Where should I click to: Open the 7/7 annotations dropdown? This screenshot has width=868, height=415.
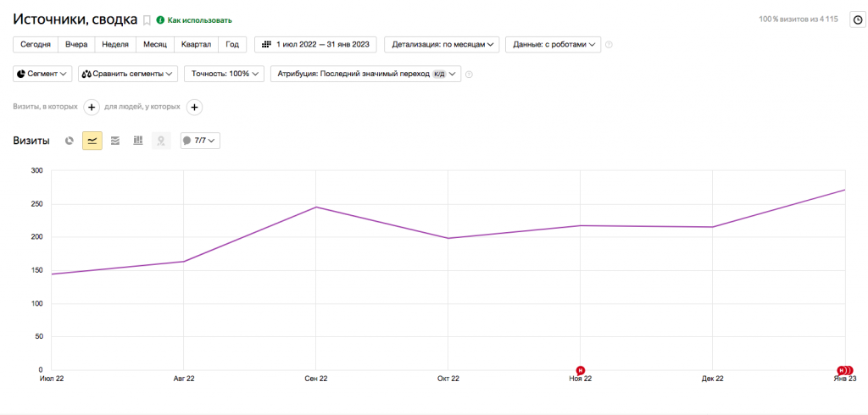click(200, 141)
